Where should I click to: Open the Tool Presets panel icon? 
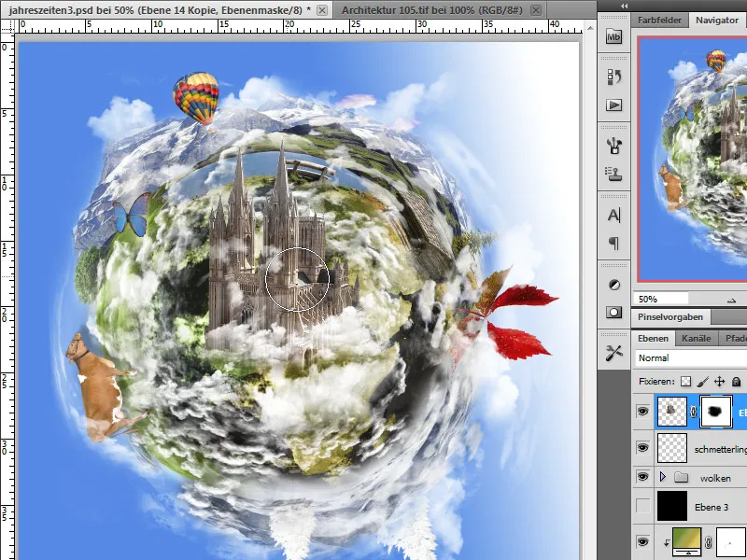(613, 354)
